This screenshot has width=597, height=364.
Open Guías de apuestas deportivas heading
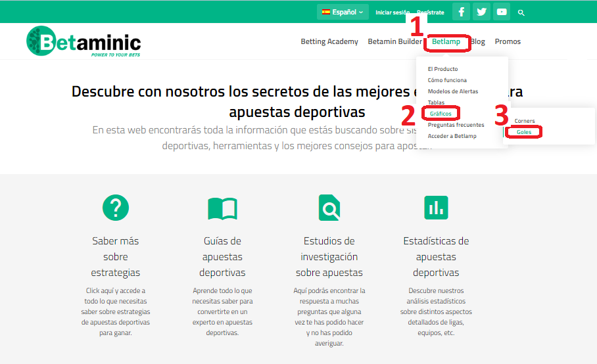(222, 257)
